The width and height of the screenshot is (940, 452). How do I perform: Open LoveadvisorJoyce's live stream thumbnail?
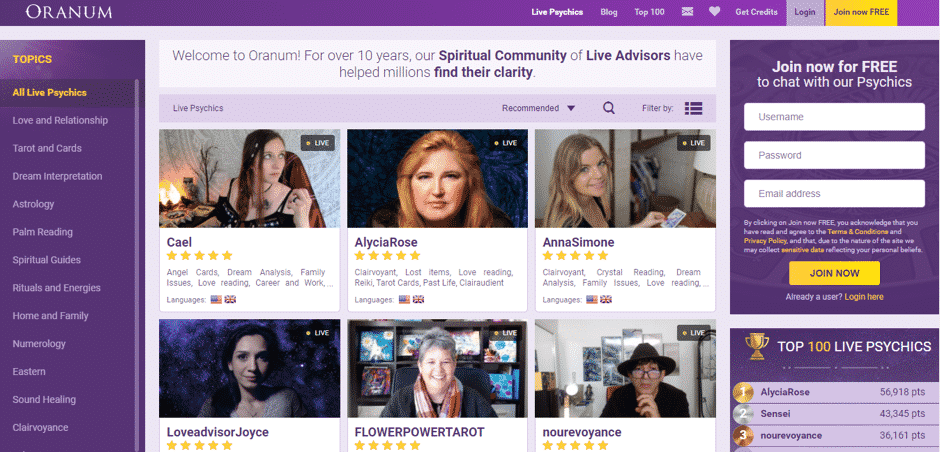tap(249, 368)
